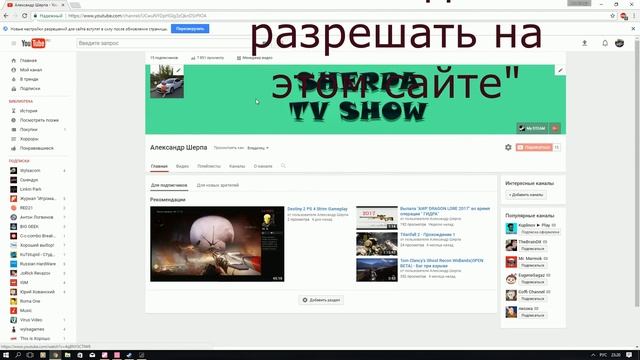Click the Мой канал sidebar icon
This screenshot has width=640, height=360.
[13, 70]
